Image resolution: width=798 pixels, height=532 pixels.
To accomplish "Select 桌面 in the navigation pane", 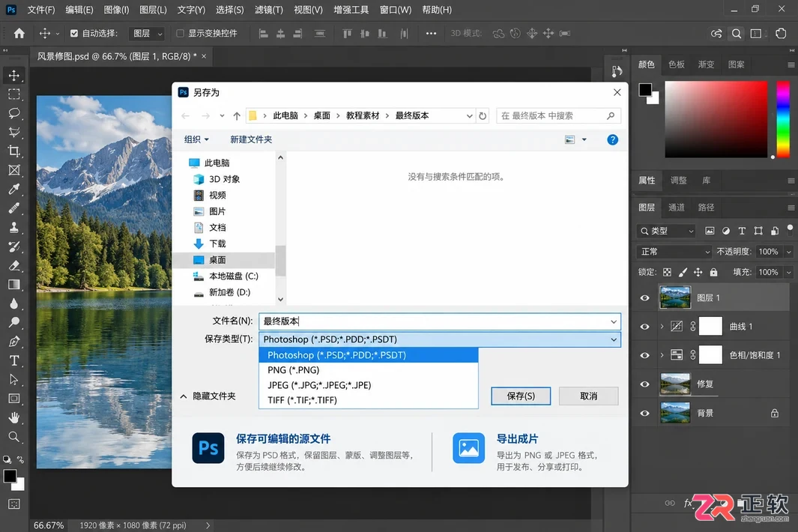I will tap(224, 260).
